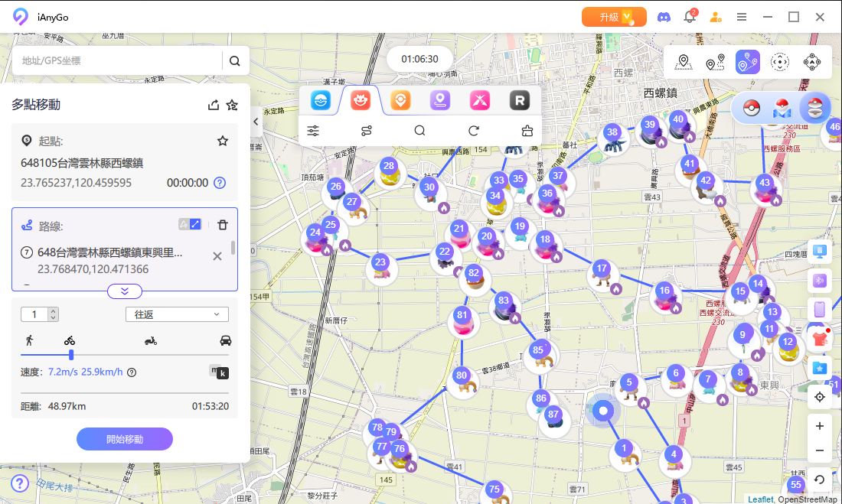Screen dimensions: 842x504
Task: Show help for start time 00:00:00
Action: point(220,183)
